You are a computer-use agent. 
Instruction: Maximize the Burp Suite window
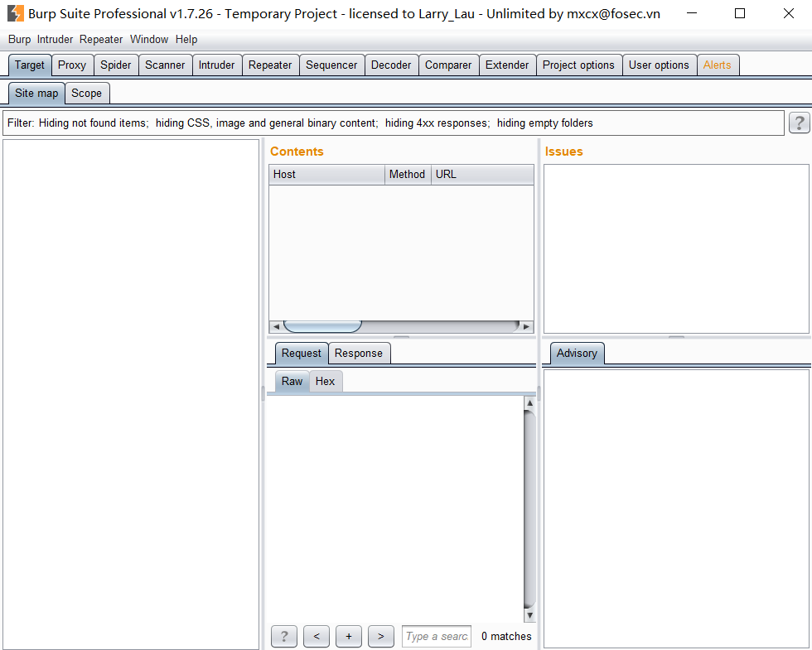[740, 13]
